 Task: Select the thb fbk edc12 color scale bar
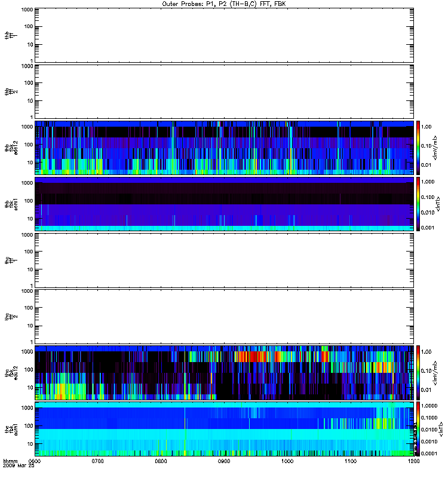418,148
